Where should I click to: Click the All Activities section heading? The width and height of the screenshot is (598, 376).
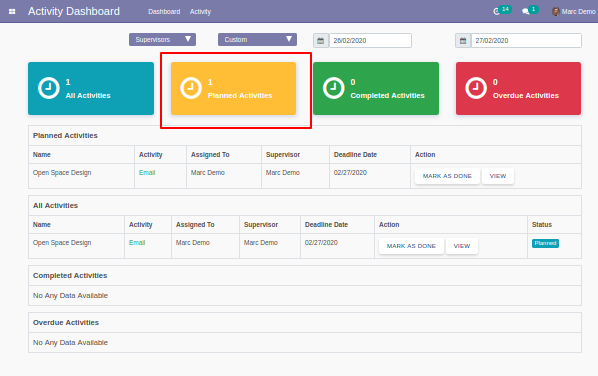pos(55,206)
